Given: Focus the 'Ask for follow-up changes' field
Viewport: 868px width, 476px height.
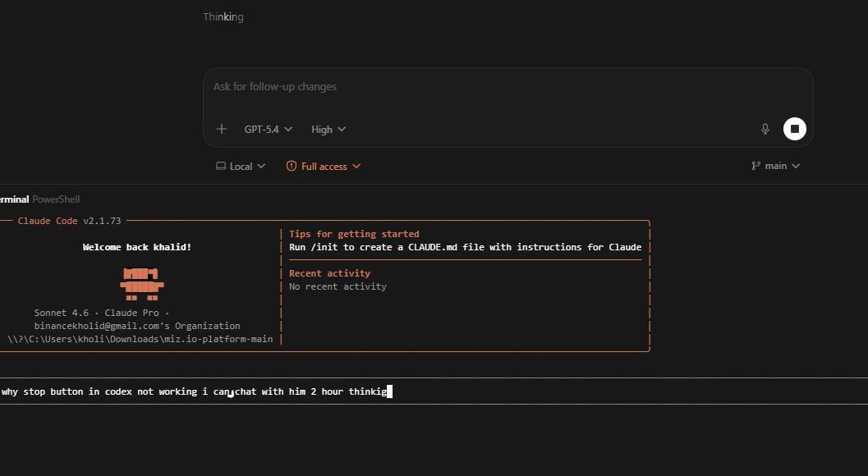Looking at the screenshot, I should 507,87.
